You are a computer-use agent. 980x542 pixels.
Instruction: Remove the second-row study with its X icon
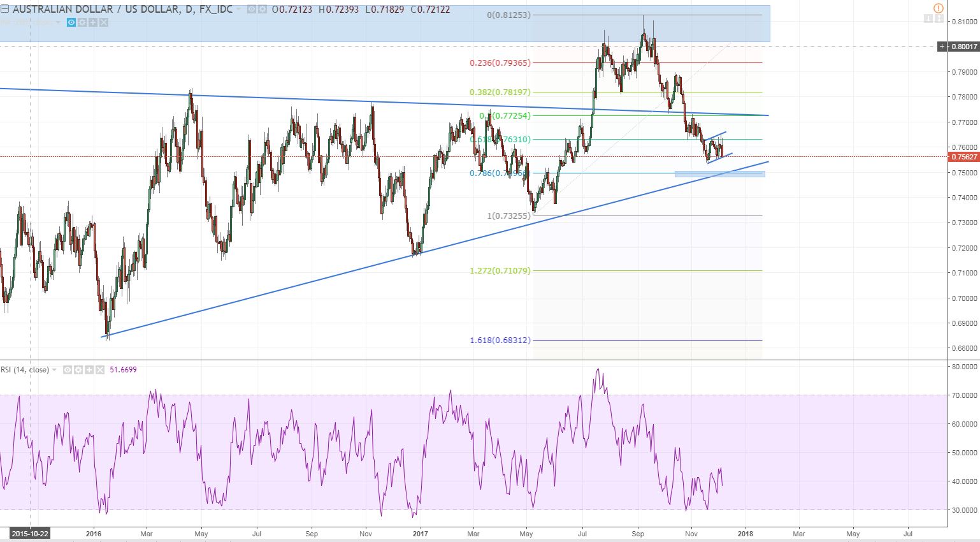104,22
